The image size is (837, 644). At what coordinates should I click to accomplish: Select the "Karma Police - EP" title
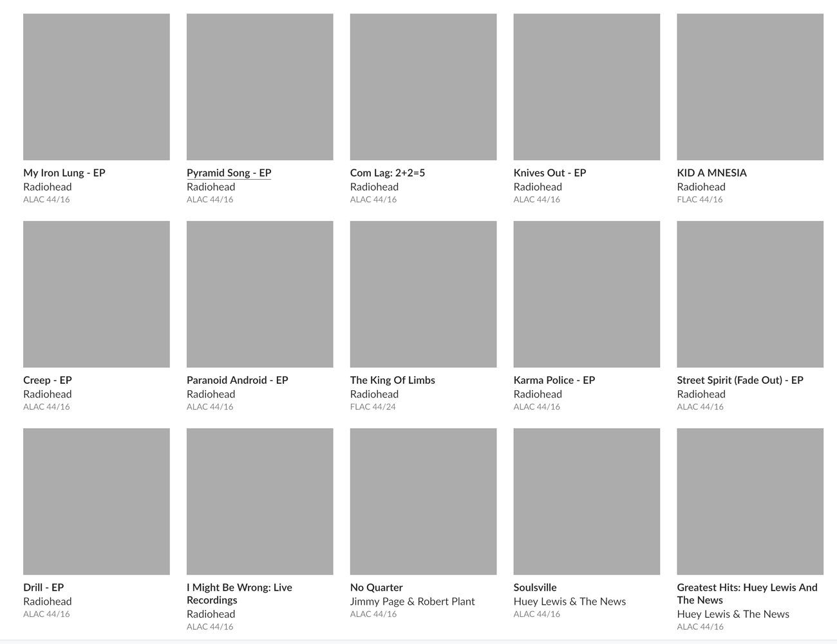[554, 380]
